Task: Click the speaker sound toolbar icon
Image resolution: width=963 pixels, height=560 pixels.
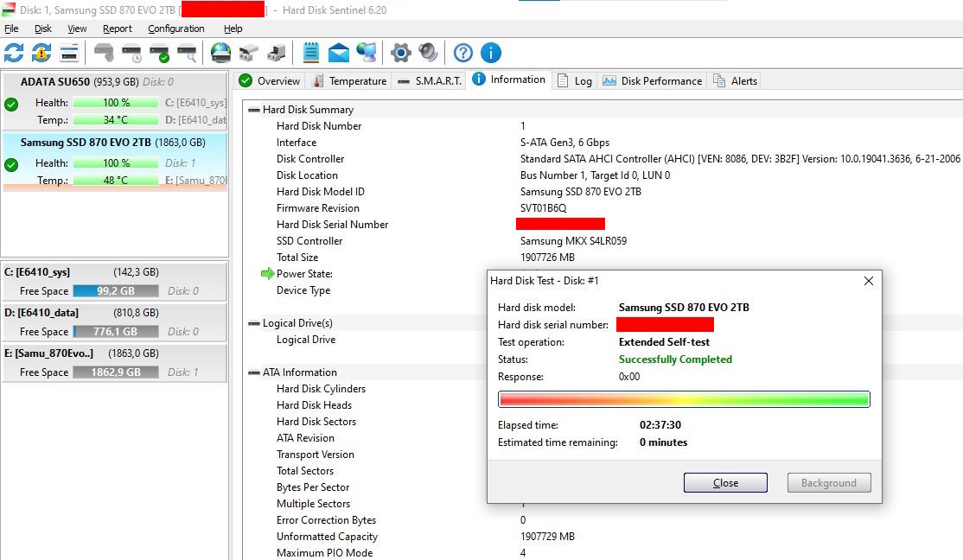Action: pyautogui.click(x=428, y=53)
